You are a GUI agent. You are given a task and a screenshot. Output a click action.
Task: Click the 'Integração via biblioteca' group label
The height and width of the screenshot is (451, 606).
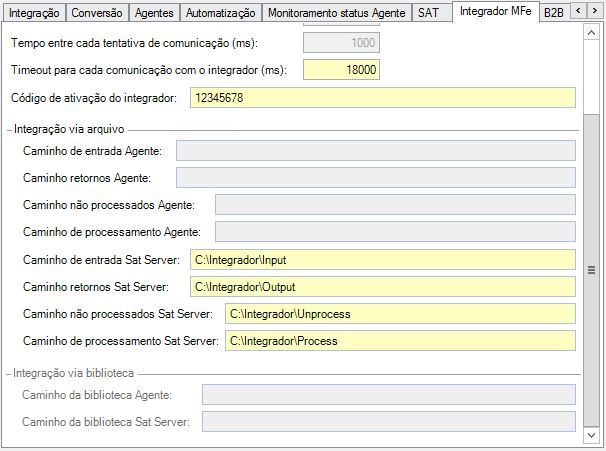[73, 373]
